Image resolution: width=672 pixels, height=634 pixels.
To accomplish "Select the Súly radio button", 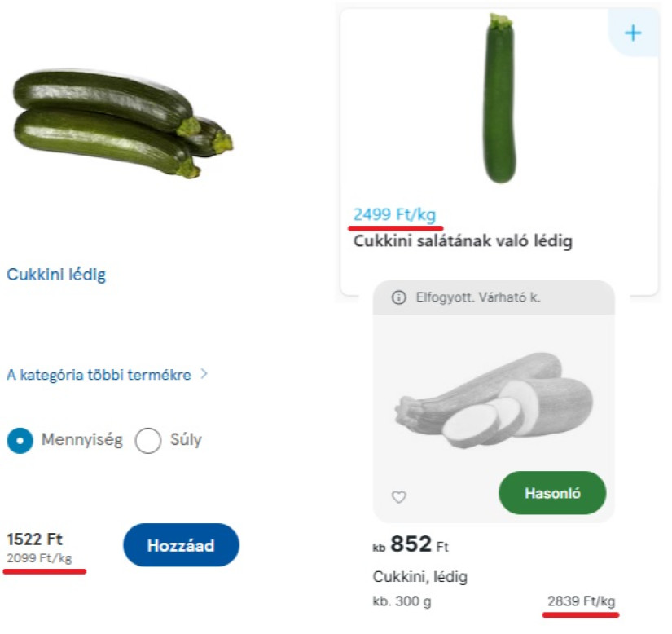I will tap(147, 439).
